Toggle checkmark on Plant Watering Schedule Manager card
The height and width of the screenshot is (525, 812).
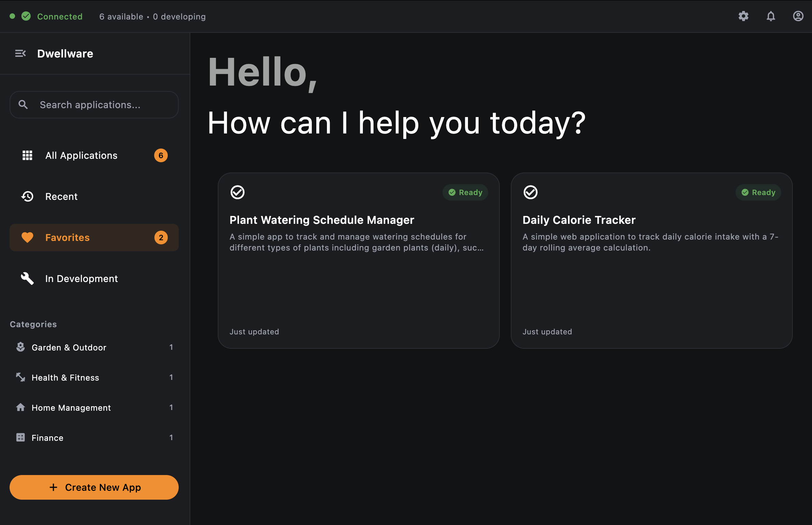click(x=238, y=192)
